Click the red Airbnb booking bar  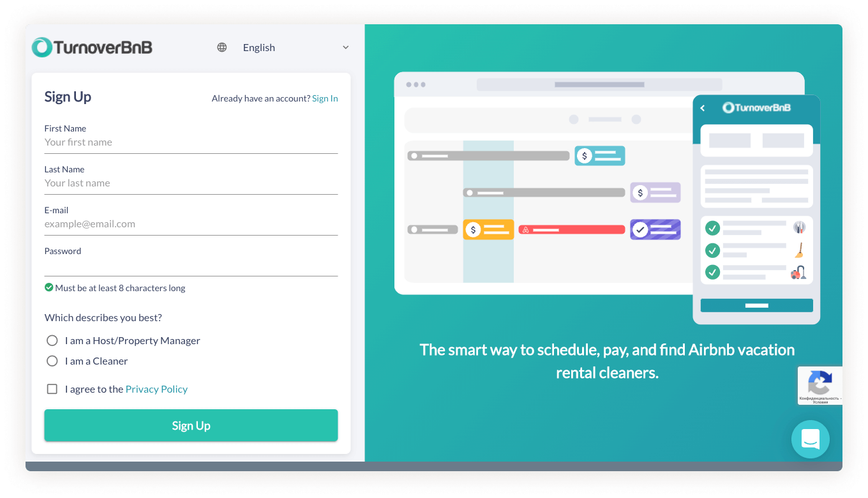[x=571, y=229]
